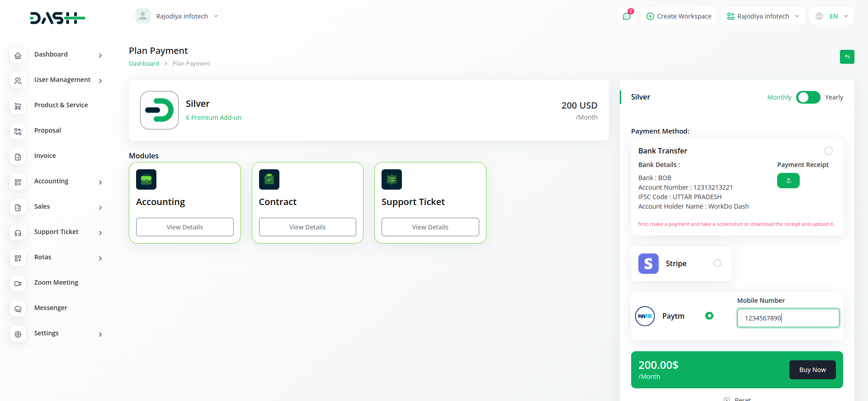Select the Bank Transfer radio button
Viewport: 868px width, 401px height.
[828, 151]
